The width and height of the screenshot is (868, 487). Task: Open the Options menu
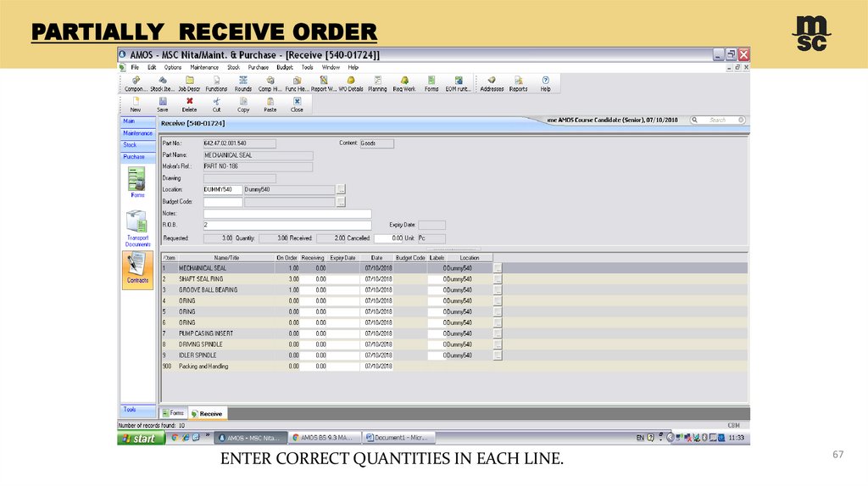(x=173, y=67)
